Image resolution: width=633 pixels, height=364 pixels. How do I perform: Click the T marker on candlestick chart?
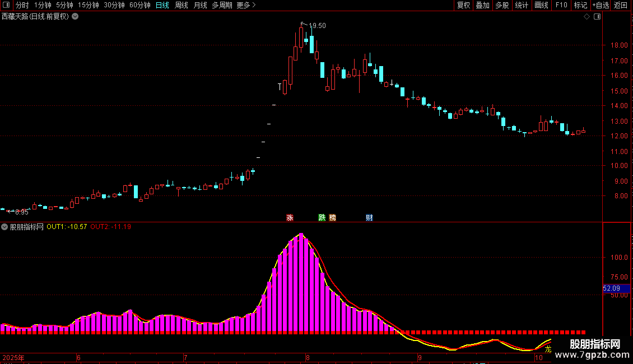(x=280, y=86)
